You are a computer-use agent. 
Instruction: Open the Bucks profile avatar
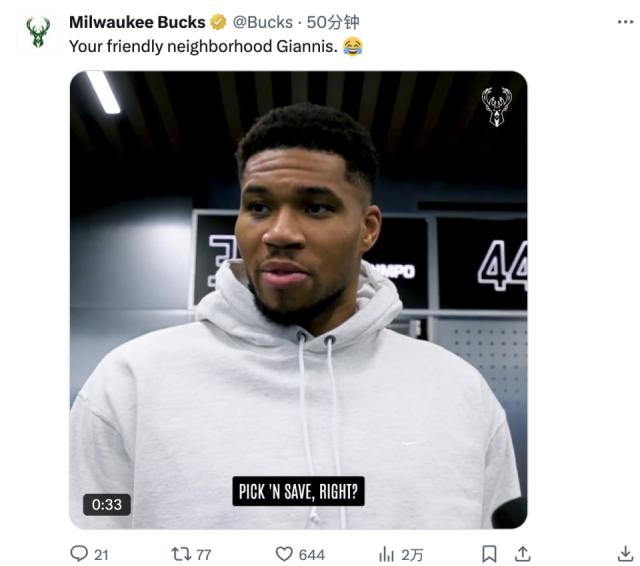pyautogui.click(x=38, y=32)
